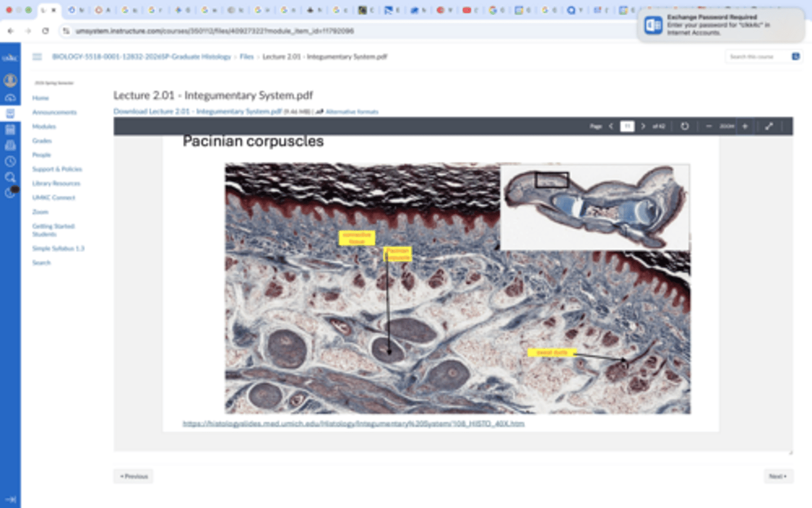Open Announcements in the course menu

pyautogui.click(x=54, y=112)
